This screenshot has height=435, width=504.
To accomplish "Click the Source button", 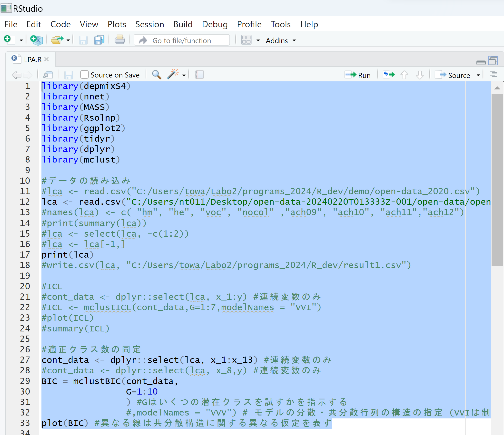I will [454, 75].
